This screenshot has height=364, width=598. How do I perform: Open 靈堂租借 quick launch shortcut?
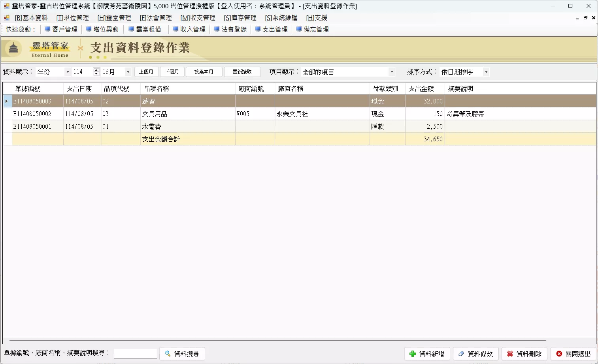[x=145, y=29]
